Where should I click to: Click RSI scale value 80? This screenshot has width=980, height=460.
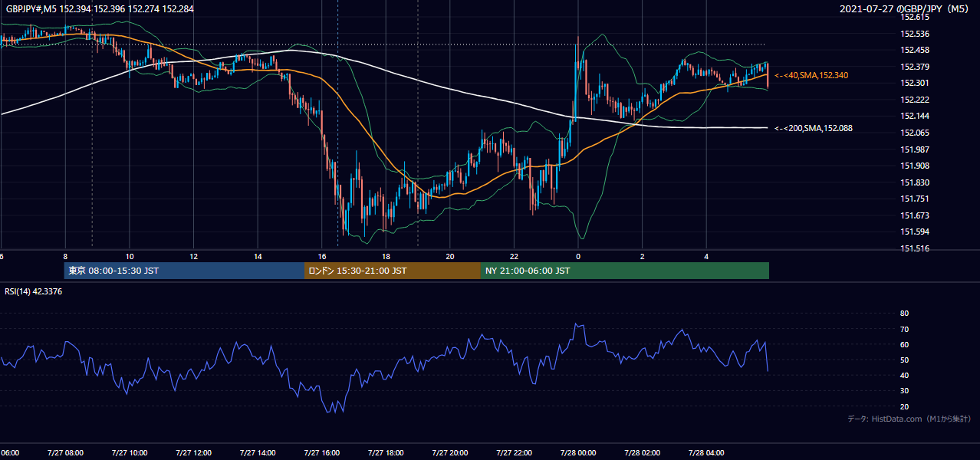(x=904, y=314)
